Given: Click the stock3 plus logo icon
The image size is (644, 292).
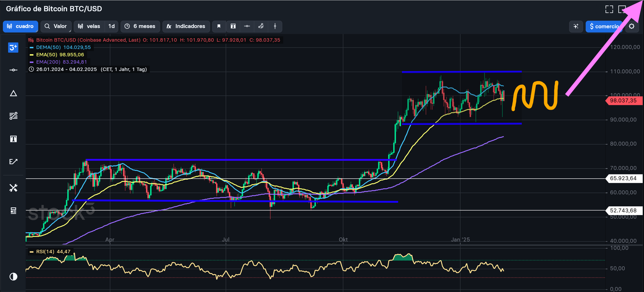Looking at the screenshot, I should [x=13, y=48].
